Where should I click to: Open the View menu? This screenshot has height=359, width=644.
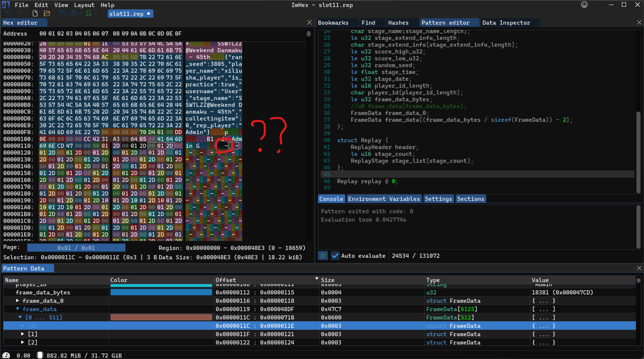61,5
